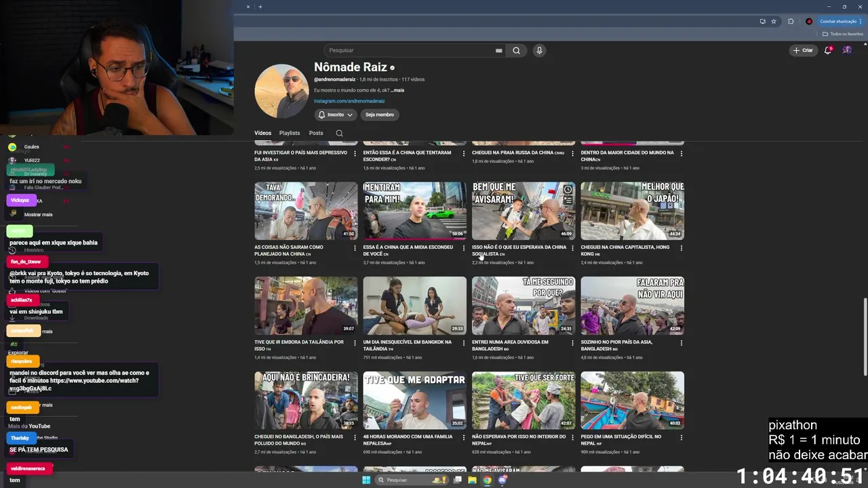The height and width of the screenshot is (488, 868).
Task: Open Windows Start menu
Action: point(366,480)
